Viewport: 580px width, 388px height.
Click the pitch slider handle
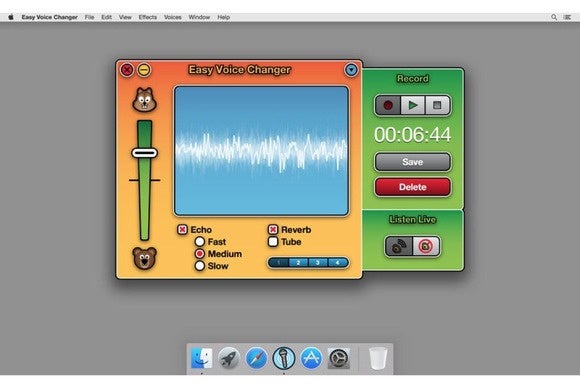pos(145,153)
